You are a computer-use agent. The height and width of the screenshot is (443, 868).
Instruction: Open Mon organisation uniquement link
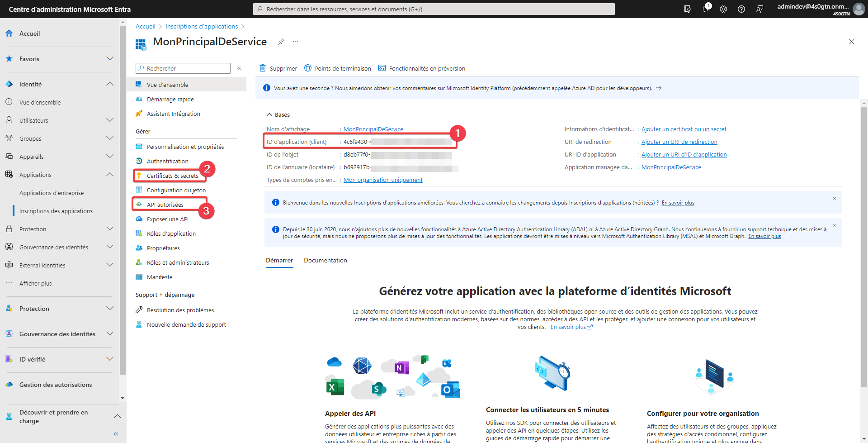tap(383, 180)
